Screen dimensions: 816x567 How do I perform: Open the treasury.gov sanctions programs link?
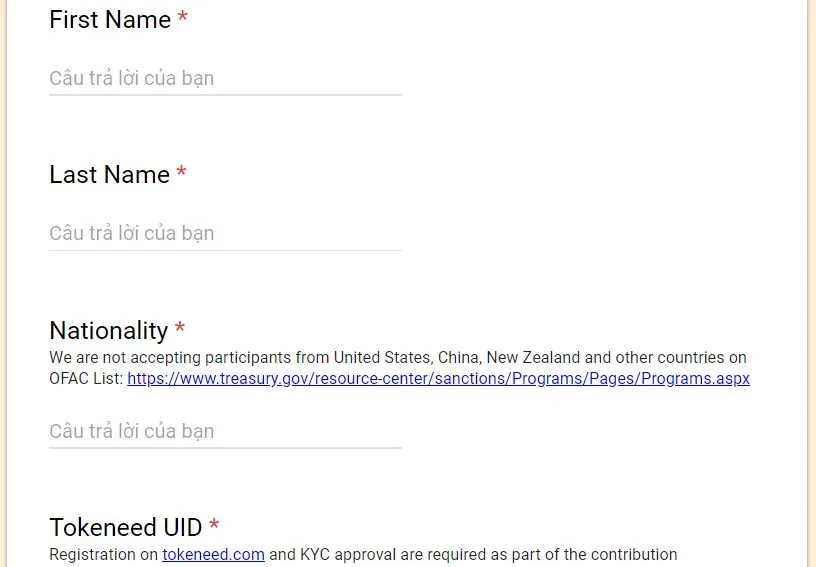pyautogui.click(x=438, y=378)
